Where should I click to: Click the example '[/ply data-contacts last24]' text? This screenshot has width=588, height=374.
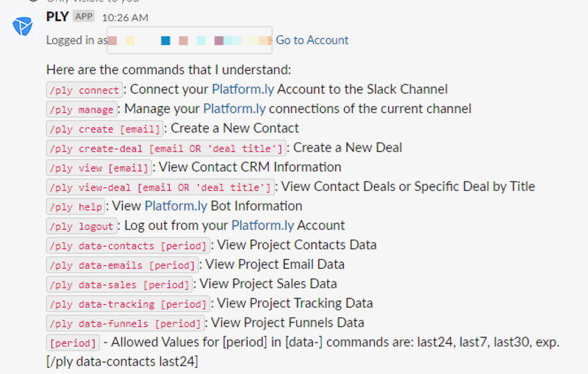122,362
